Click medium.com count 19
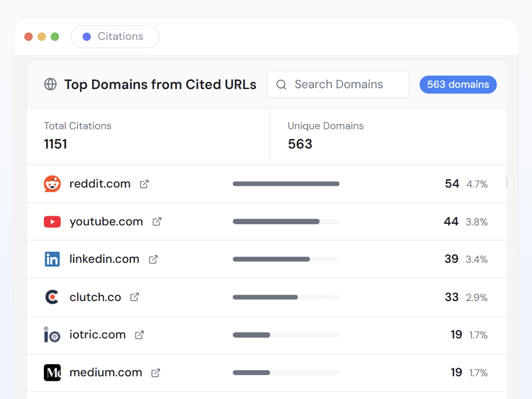 (456, 372)
